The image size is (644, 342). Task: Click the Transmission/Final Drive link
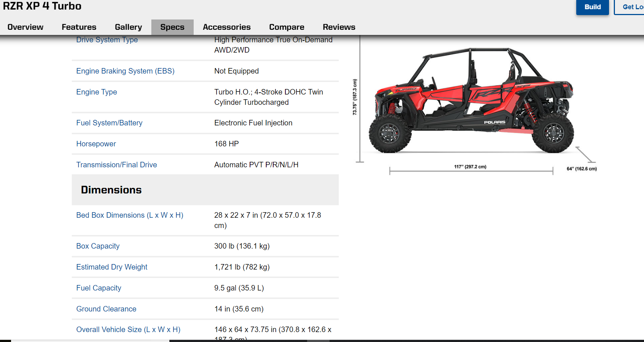pos(117,165)
